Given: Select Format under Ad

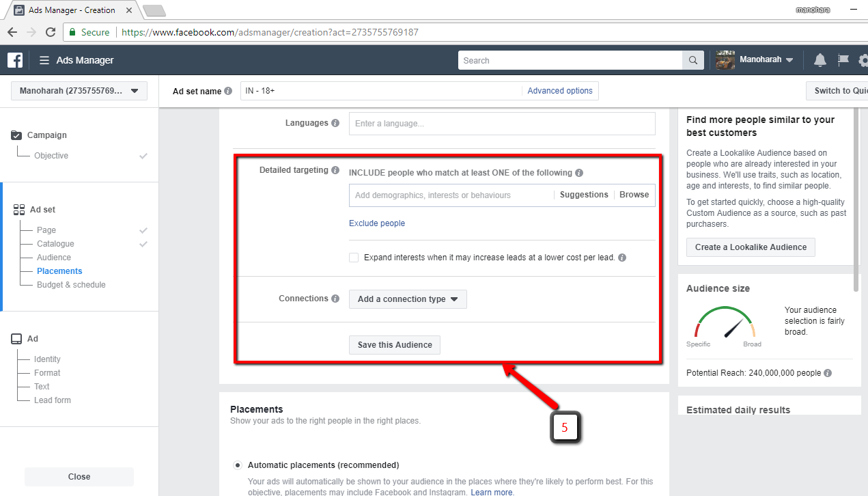Looking at the screenshot, I should tap(47, 373).
